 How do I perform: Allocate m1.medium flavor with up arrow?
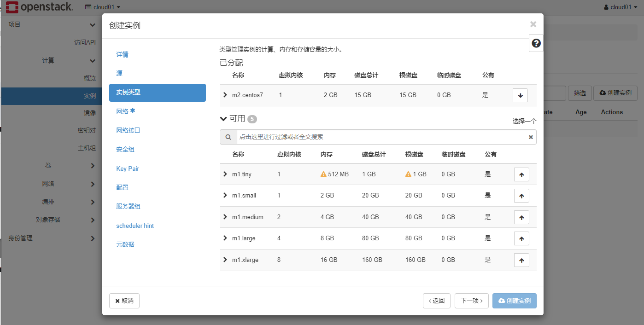(521, 217)
